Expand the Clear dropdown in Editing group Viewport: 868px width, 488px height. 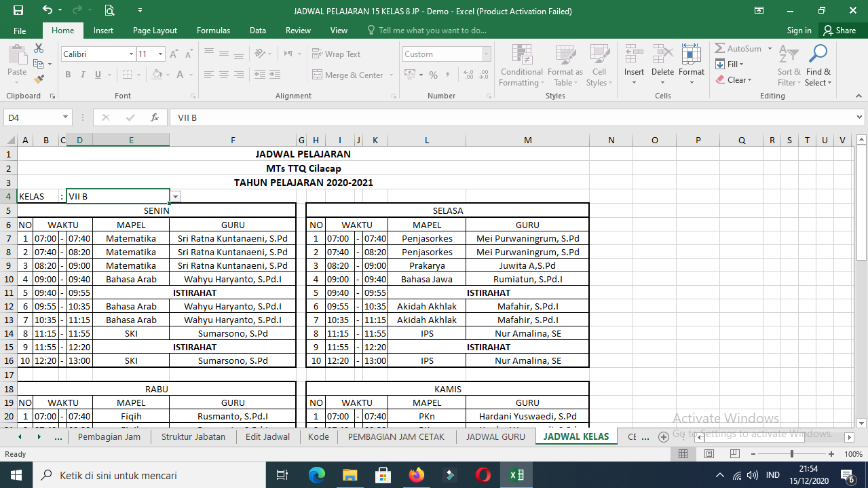749,80
